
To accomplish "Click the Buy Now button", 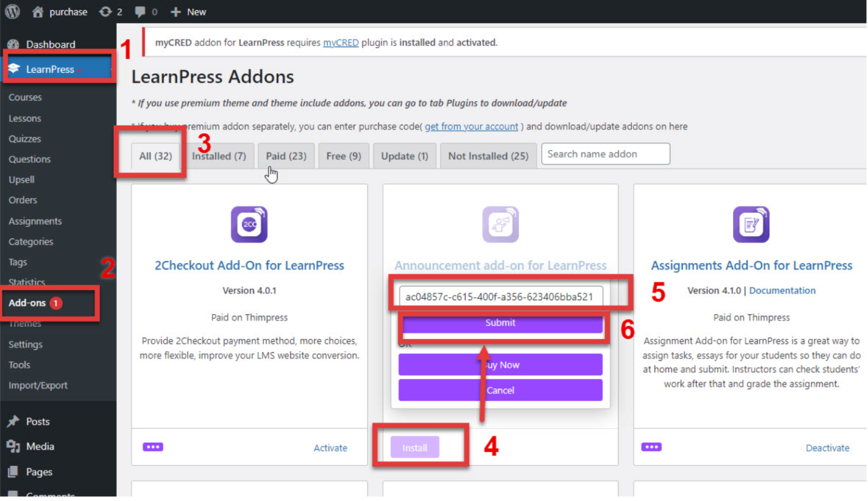I will 501,365.
